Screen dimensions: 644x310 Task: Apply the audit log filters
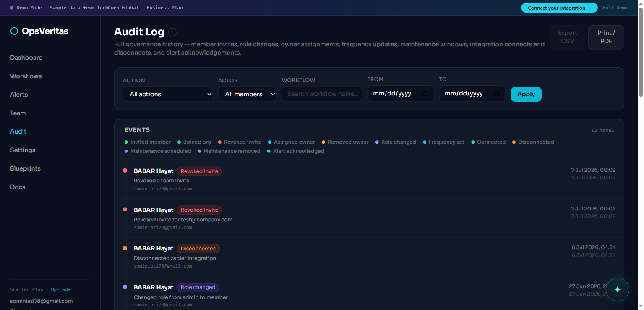[526, 94]
